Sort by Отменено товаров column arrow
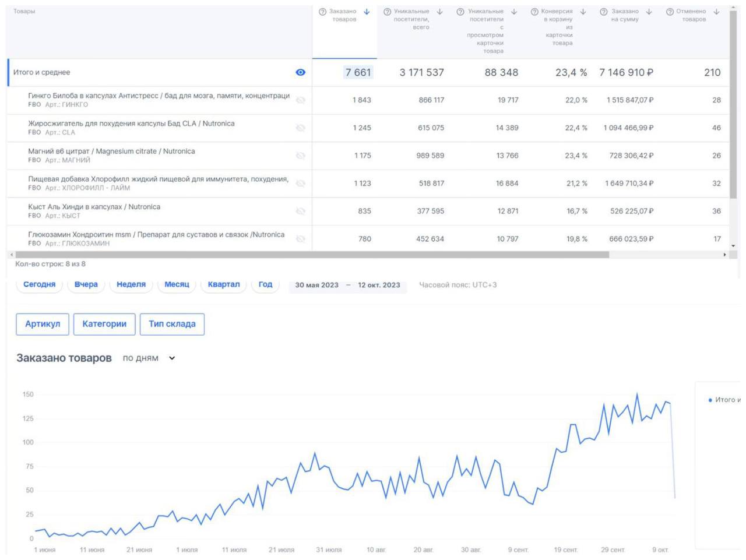 (716, 12)
